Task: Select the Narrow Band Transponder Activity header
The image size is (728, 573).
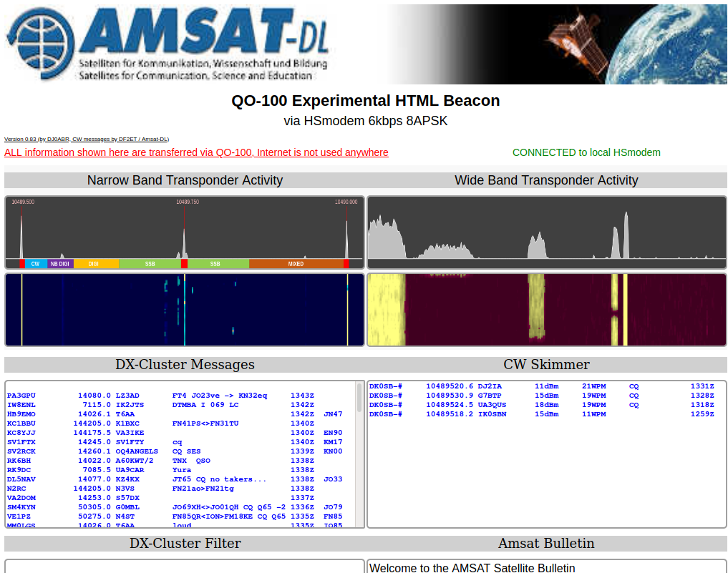Action: tap(185, 180)
